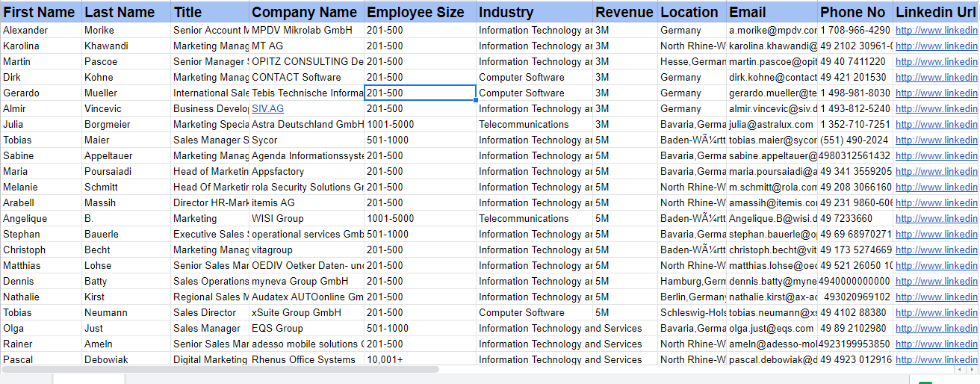Select phone cell '49 7233660'
Screen dimensions: 980x384
point(856,218)
